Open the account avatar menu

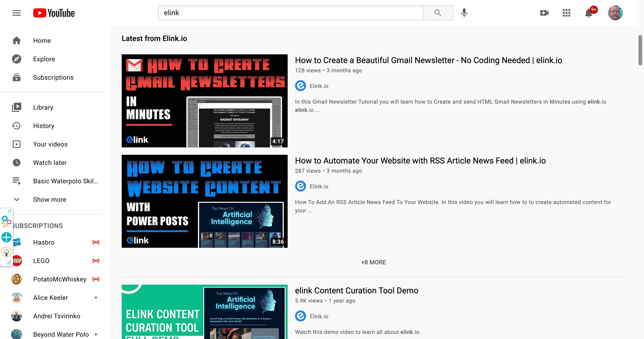click(615, 13)
